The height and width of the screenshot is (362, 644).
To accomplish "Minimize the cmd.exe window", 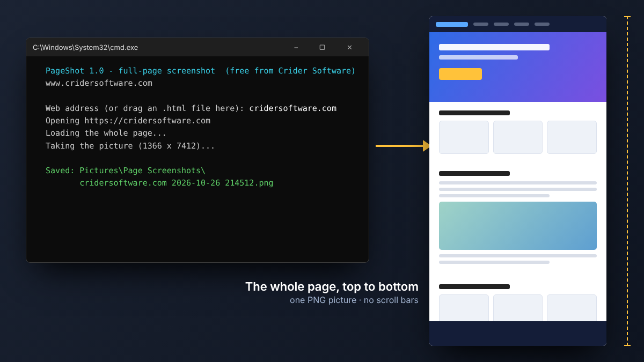I will [x=296, y=47].
